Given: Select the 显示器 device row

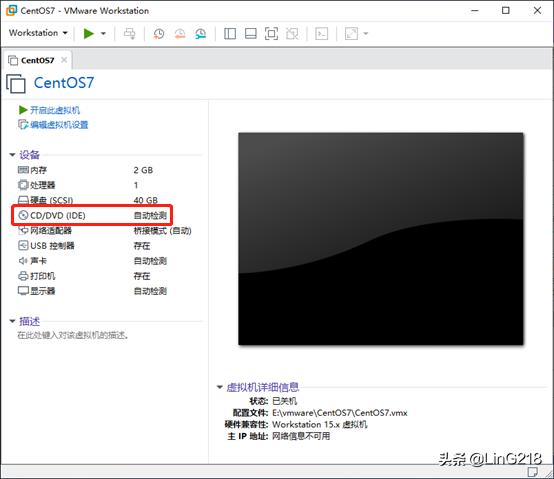Looking at the screenshot, I should click(105, 291).
